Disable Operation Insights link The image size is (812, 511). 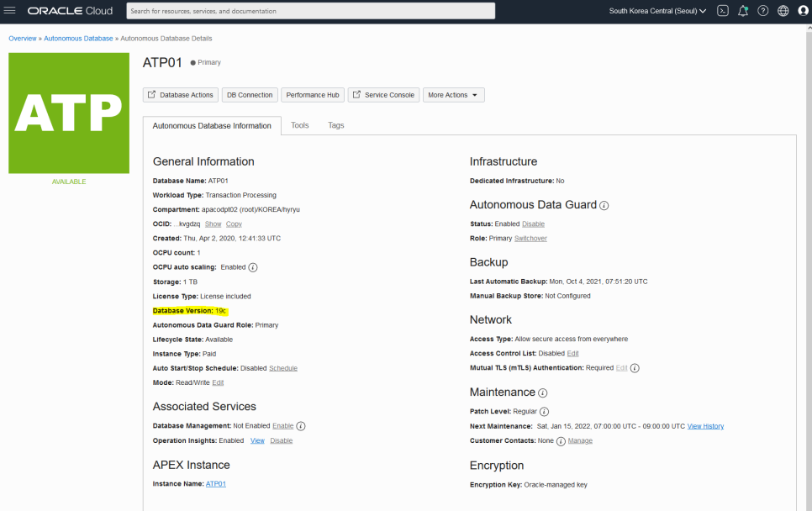tap(282, 440)
